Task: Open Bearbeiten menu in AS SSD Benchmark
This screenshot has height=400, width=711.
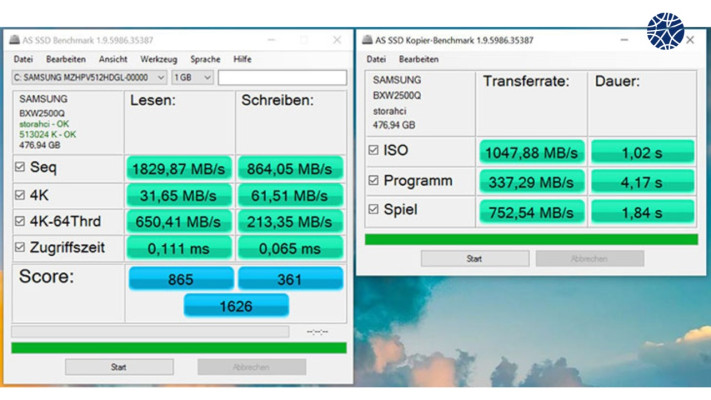Action: pos(66,59)
